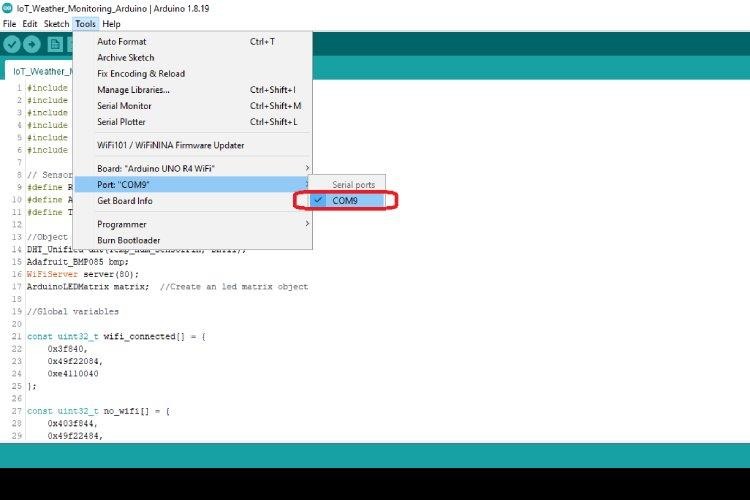The image size is (750, 500).
Task: Click the '#include' on line 6
Action: [x=47, y=150]
